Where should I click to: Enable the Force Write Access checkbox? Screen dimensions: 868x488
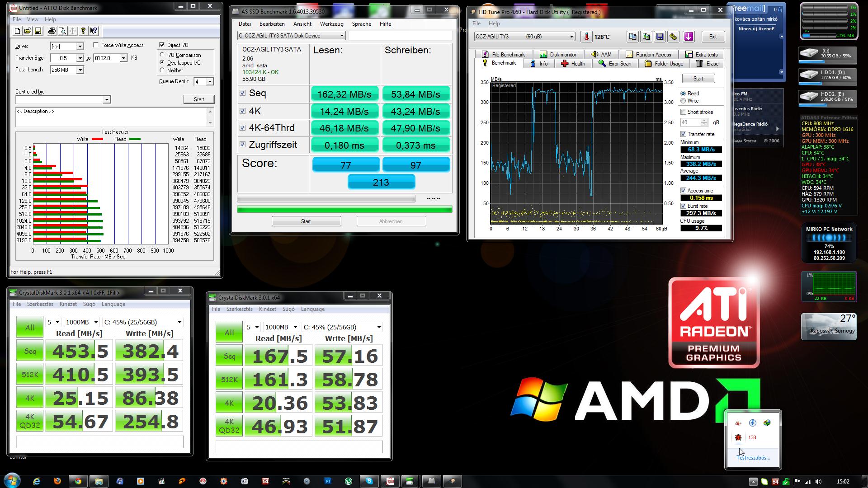coord(96,45)
